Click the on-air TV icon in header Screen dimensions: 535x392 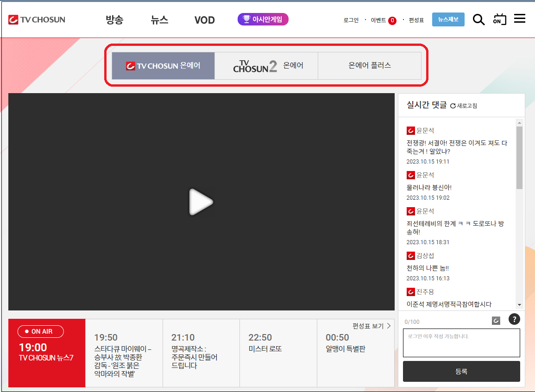(499, 19)
